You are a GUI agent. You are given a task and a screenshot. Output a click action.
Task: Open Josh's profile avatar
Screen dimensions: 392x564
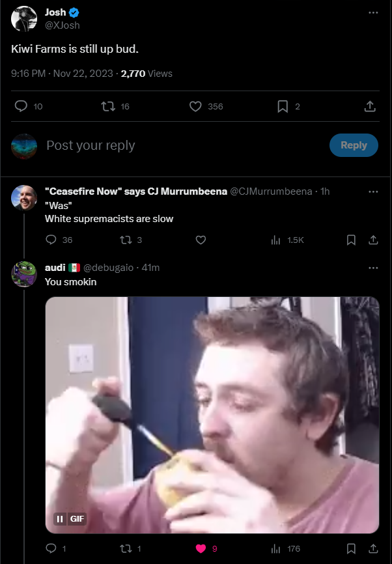pos(24,19)
